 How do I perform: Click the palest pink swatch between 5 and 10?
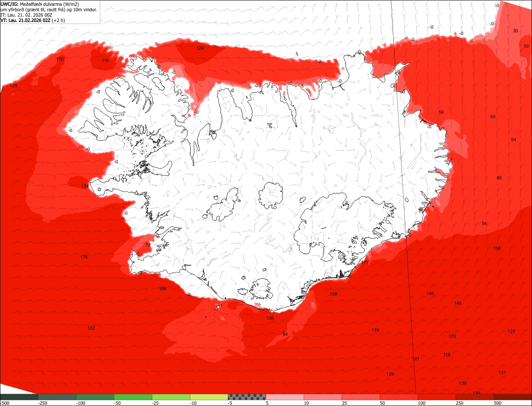[x=285, y=397]
